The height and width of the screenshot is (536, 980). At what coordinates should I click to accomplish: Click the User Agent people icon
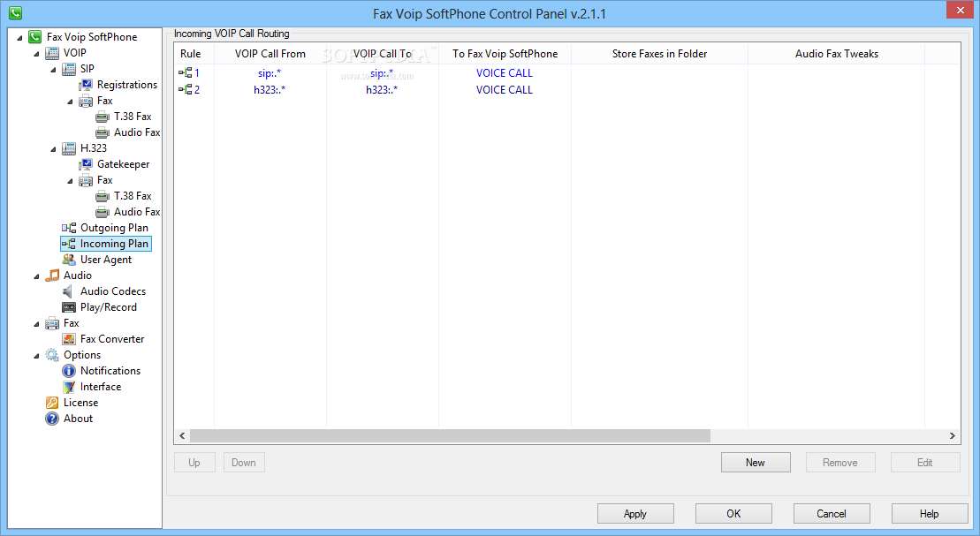coord(69,260)
